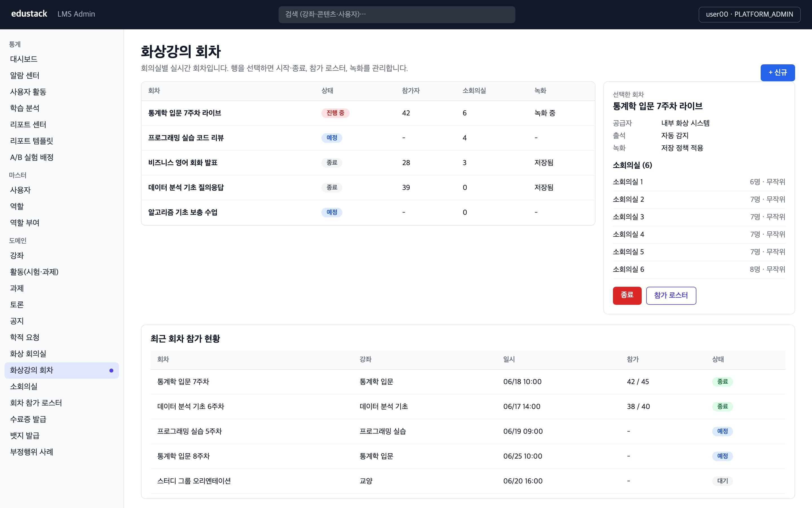This screenshot has width=812, height=508.
Task: Select 리포트 템플릿 in sidebar
Action: coord(62,141)
